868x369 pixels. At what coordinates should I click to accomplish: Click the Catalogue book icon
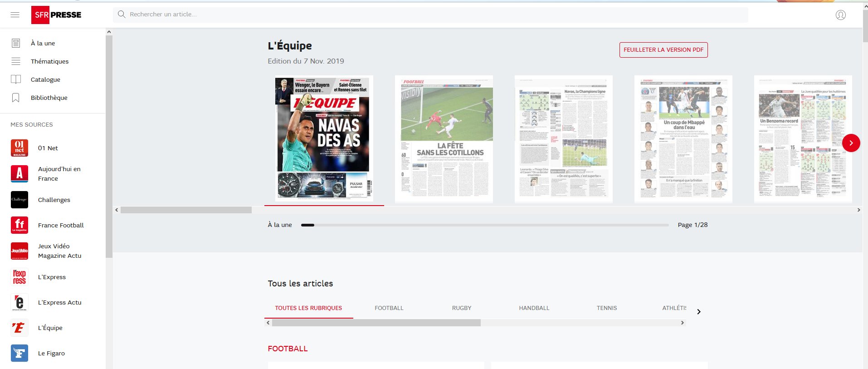(16, 79)
